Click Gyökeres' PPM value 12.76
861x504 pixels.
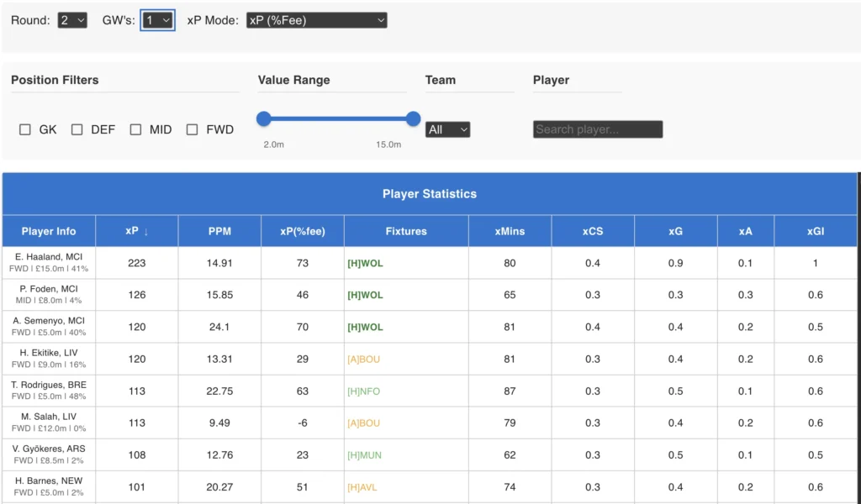pos(219,454)
